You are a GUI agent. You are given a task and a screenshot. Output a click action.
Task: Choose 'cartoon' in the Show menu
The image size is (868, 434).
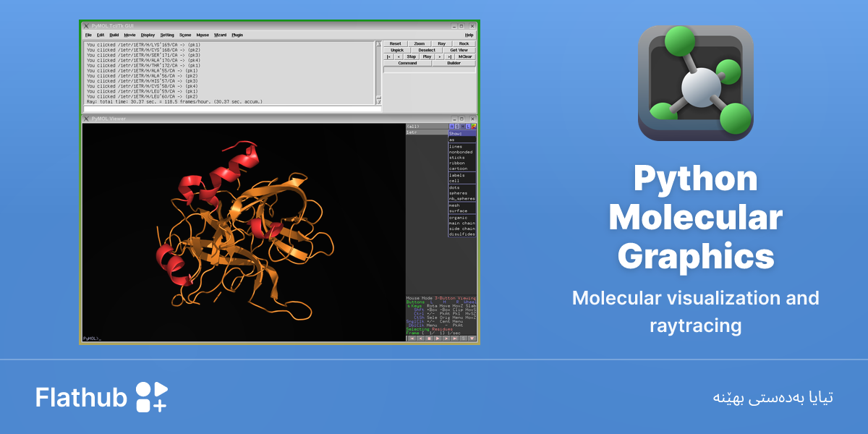(462, 169)
